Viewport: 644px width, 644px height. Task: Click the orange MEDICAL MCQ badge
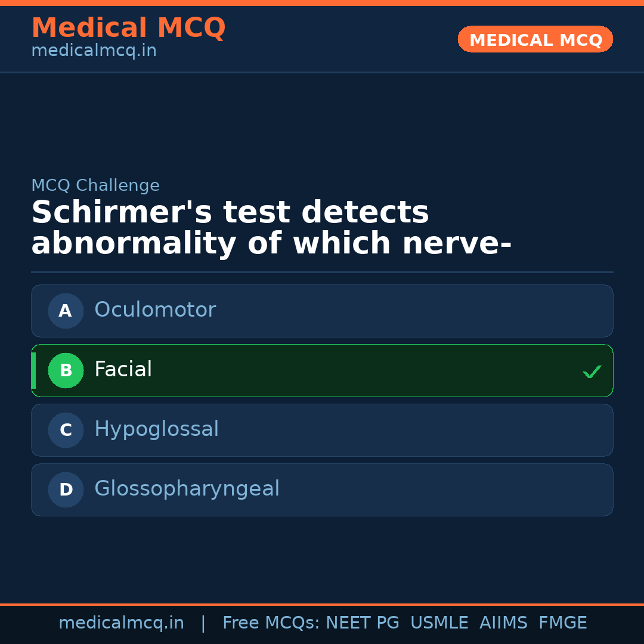click(535, 40)
